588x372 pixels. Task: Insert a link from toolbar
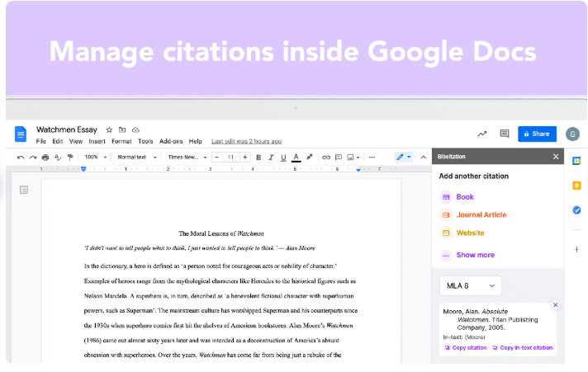pyautogui.click(x=326, y=158)
